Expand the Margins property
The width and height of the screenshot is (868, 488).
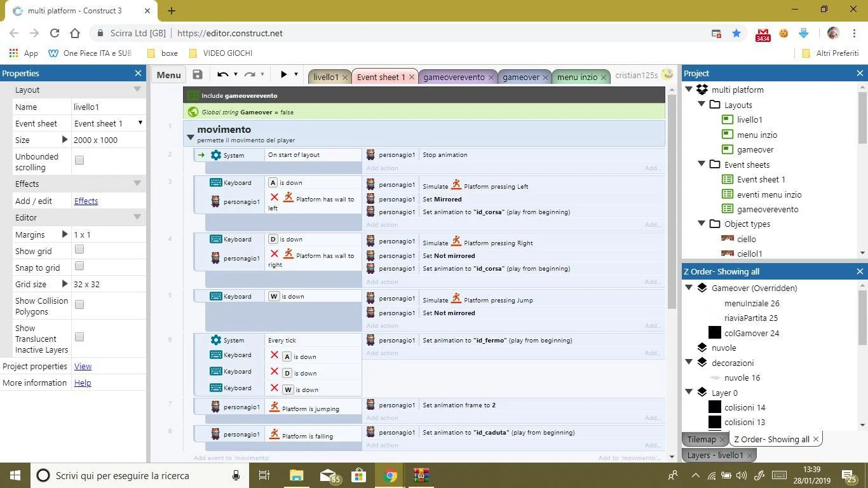(x=65, y=234)
